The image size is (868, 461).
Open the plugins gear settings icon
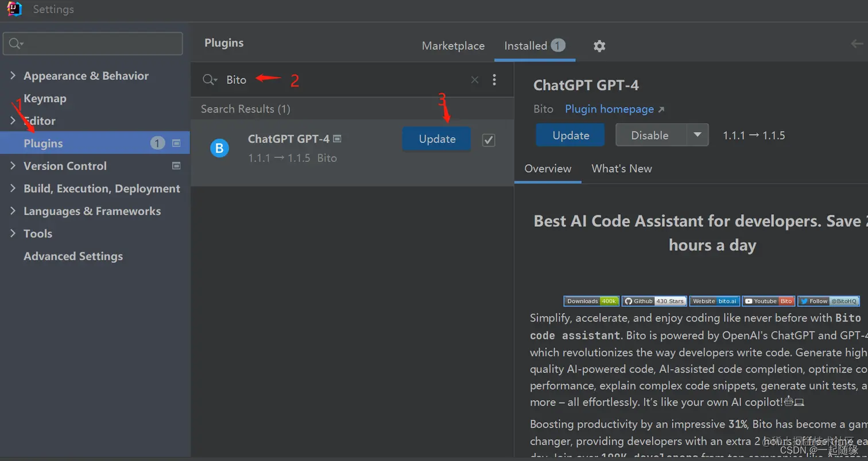click(599, 46)
